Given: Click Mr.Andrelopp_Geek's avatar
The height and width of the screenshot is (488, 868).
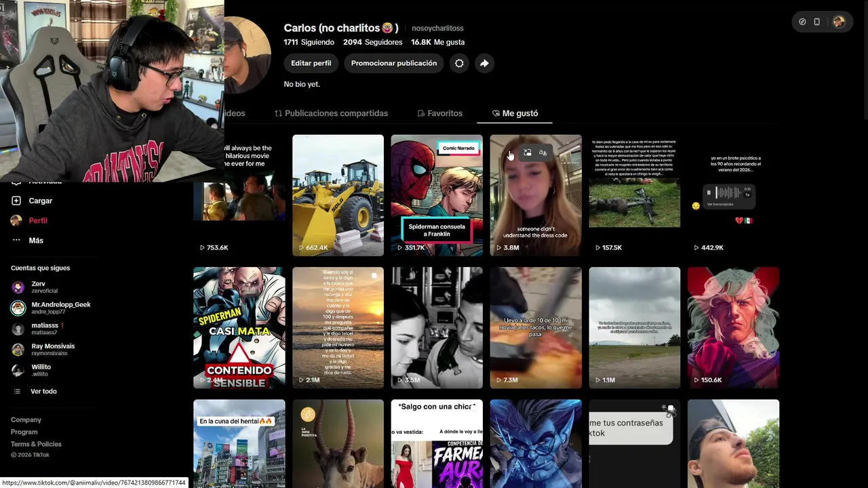Looking at the screenshot, I should click(x=18, y=308).
